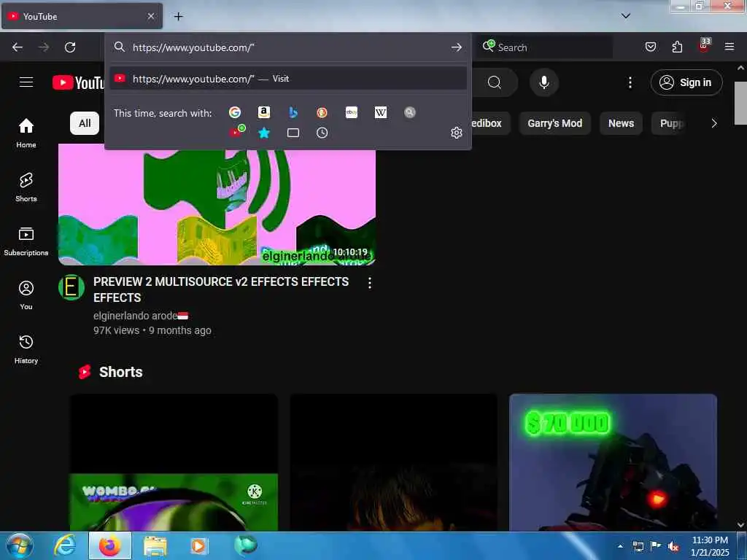Open Pocket save button in toolbar
Screen dimensions: 747x560
tap(650, 47)
